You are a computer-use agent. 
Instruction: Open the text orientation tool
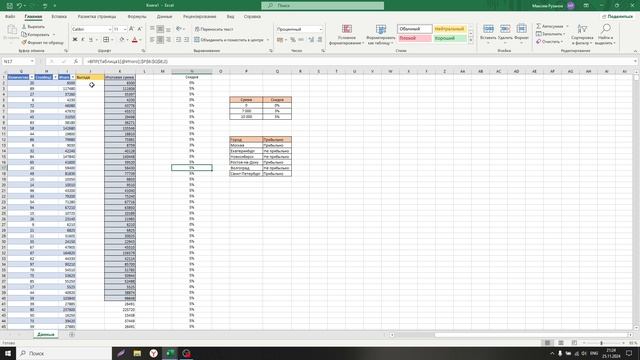pos(179,29)
